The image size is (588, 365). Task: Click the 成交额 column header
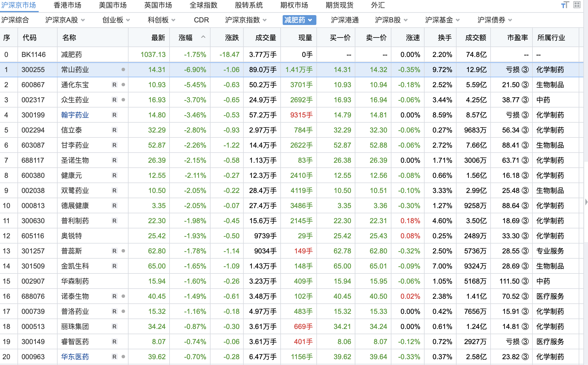click(x=475, y=37)
